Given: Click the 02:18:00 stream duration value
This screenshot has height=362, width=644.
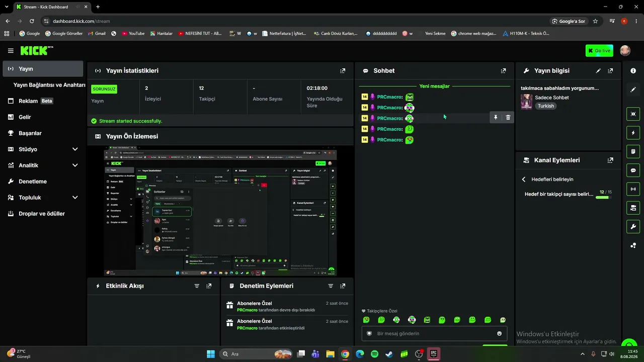Looking at the screenshot, I should [317, 88].
